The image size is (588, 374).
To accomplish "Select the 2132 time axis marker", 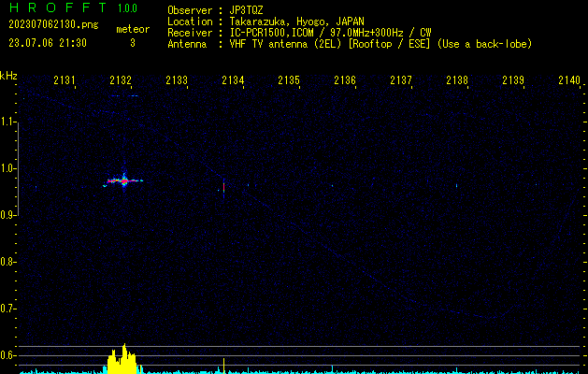I will [x=121, y=81].
